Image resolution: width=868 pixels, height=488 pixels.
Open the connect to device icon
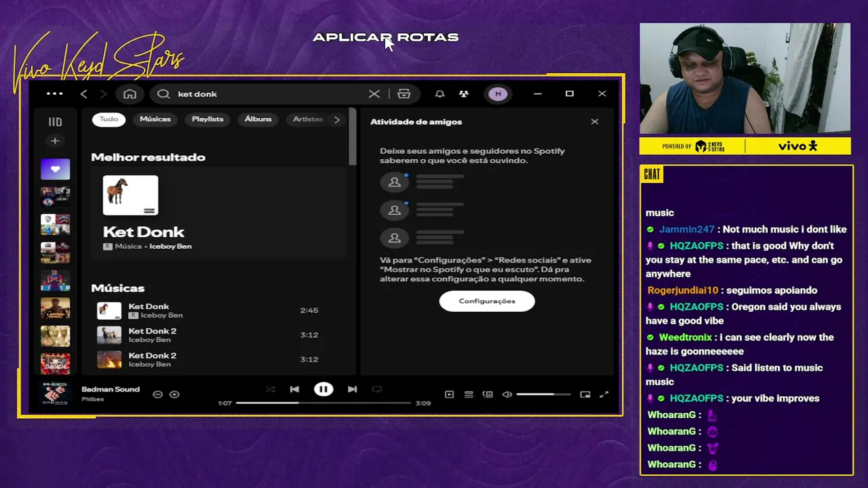pyautogui.click(x=488, y=394)
